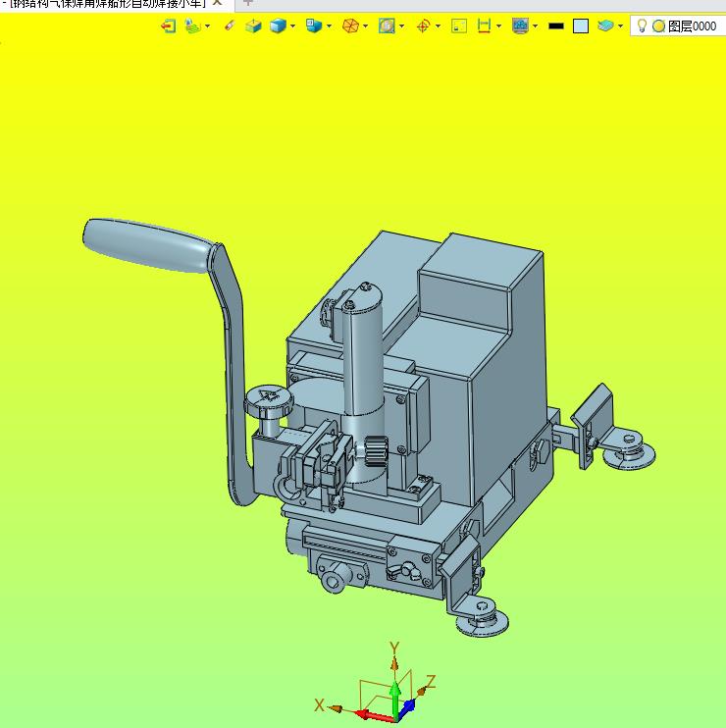Close the 焊接小车 document tab
This screenshot has height=728, width=726.
coord(217,3)
